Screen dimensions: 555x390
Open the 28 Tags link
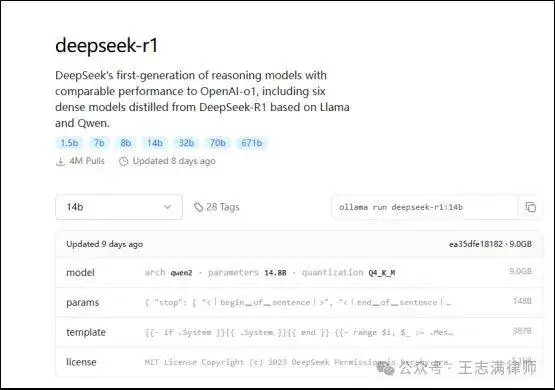[217, 207]
